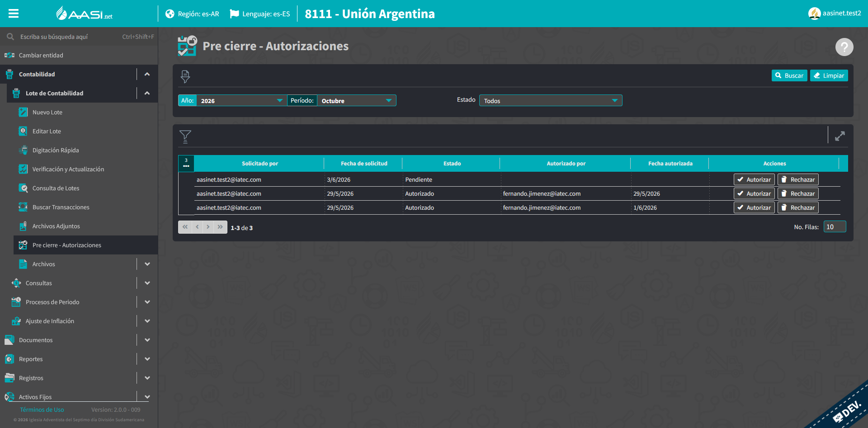Go to the next results page
Viewport: 868px width, 428px height.
click(208, 227)
